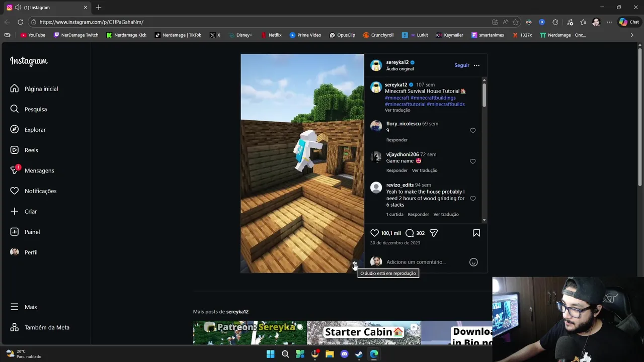This screenshot has width=644, height=362.
Task: Click Também da Meta icon
Action: [x=15, y=327]
